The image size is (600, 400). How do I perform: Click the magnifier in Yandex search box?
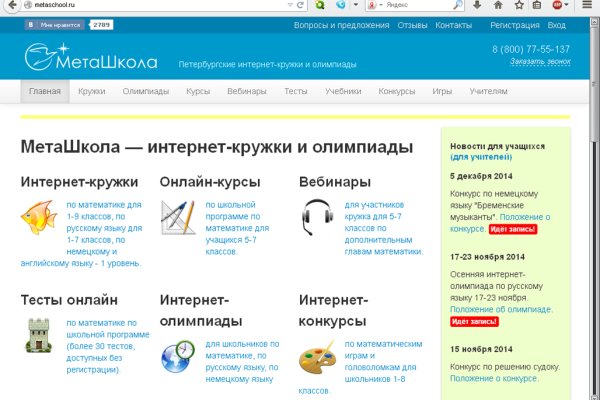pyautogui.click(x=458, y=5)
